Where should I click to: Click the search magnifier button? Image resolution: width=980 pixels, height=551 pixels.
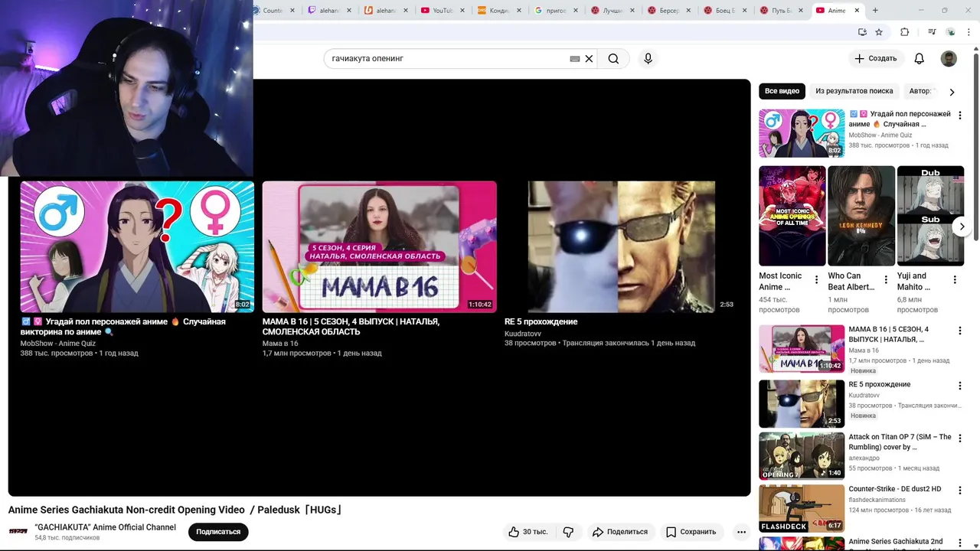[x=613, y=59]
